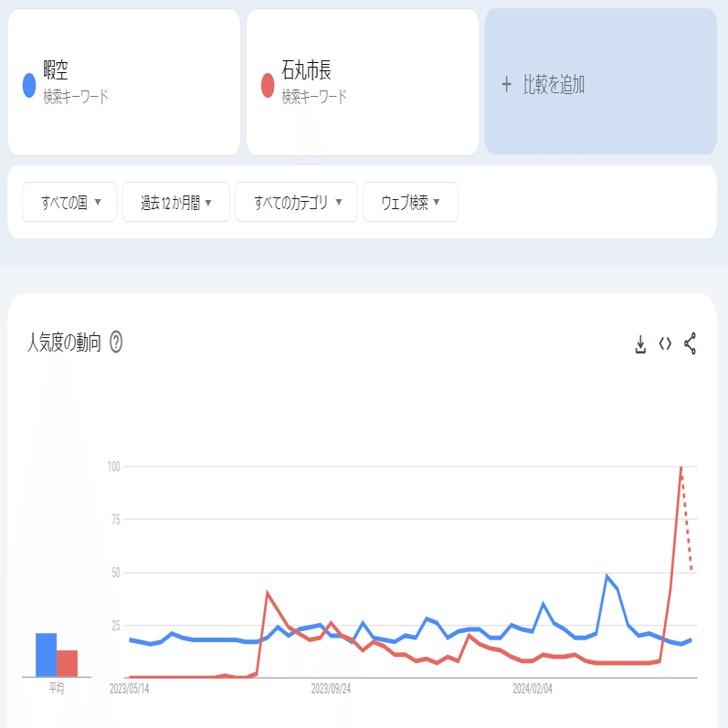
Task: Click the 2023/09/24 date label
Action: 331,689
